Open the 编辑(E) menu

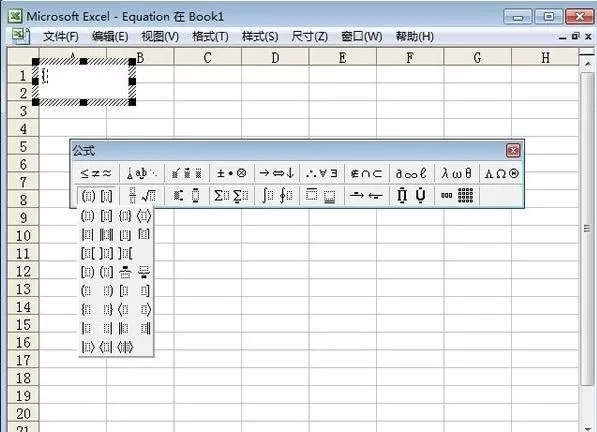tap(110, 37)
